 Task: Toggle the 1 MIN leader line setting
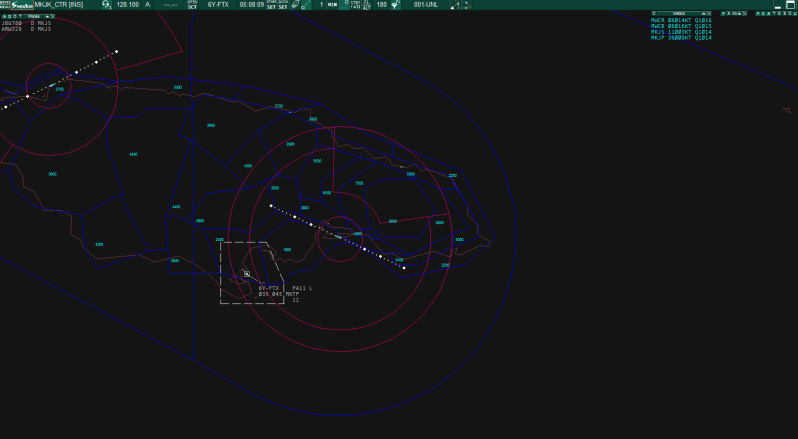pos(329,5)
